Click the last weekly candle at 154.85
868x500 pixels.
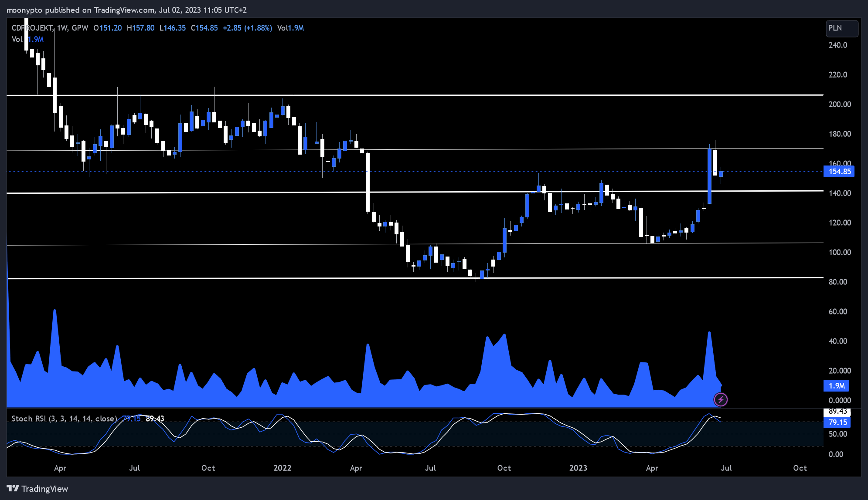tap(721, 174)
